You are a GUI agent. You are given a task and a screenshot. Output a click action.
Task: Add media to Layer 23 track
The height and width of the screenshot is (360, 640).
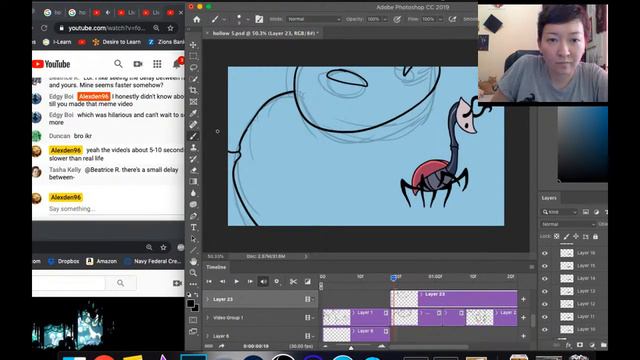click(x=523, y=299)
